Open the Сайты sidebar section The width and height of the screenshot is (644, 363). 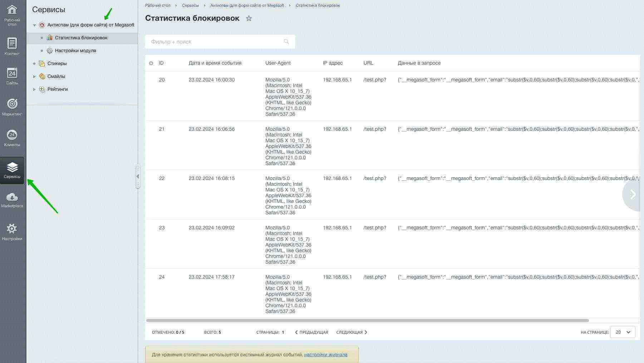tap(12, 76)
